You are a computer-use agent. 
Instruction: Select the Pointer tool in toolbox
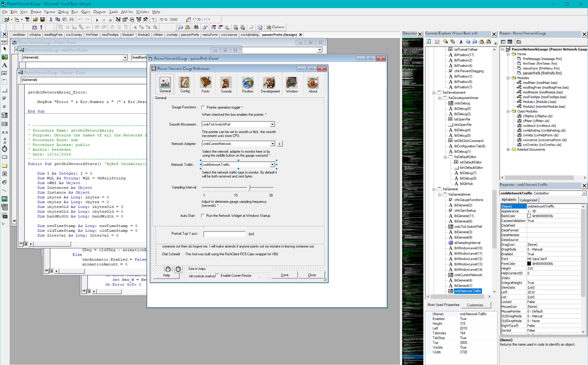point(5,49)
